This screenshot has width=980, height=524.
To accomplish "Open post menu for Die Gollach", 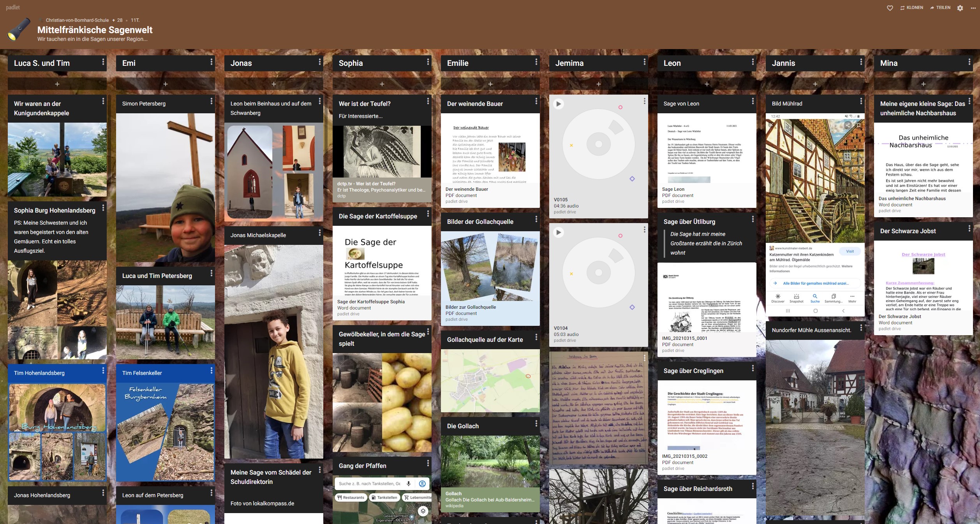I will (536, 424).
